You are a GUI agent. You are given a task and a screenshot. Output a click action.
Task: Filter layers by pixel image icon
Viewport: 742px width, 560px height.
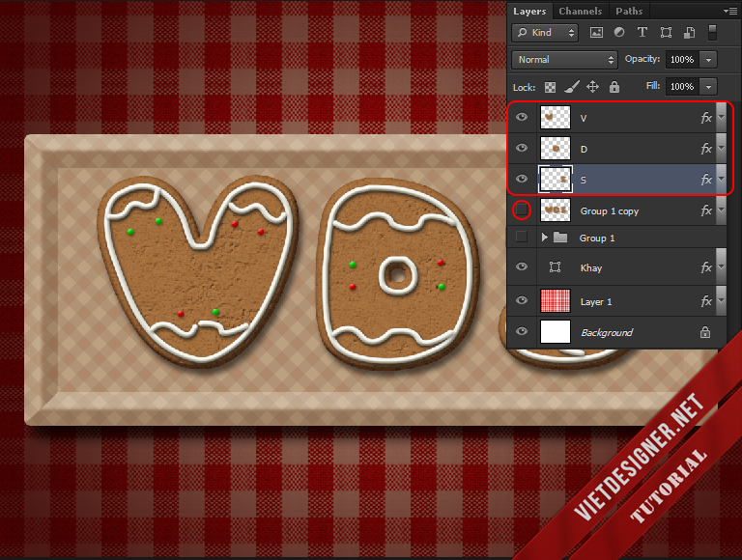(596, 32)
